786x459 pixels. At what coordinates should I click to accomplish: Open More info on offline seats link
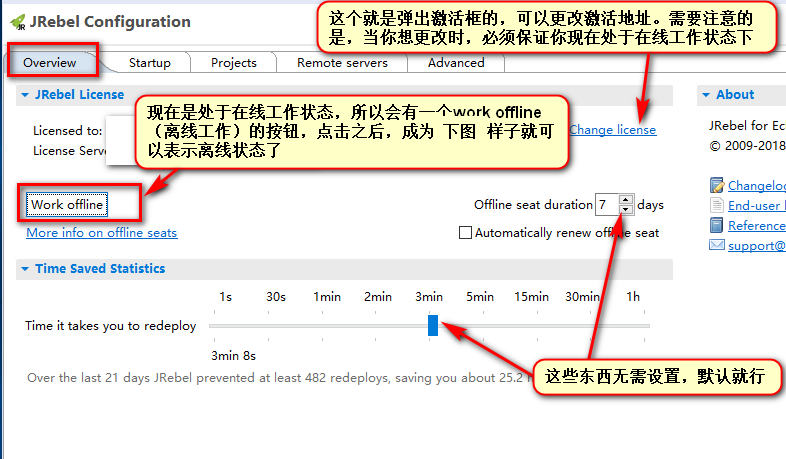tap(102, 233)
